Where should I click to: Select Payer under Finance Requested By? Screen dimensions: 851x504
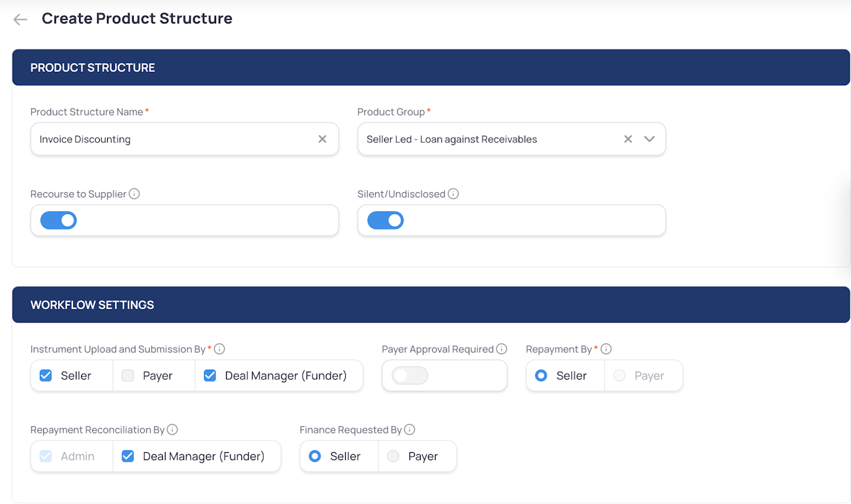(x=394, y=456)
